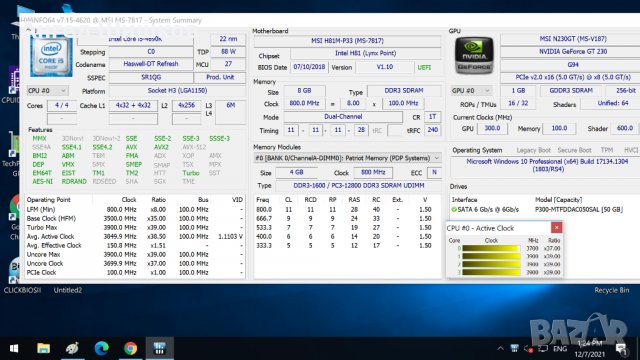Click the Turbo feature label
The width and height of the screenshot is (640, 360).
[x=191, y=173]
